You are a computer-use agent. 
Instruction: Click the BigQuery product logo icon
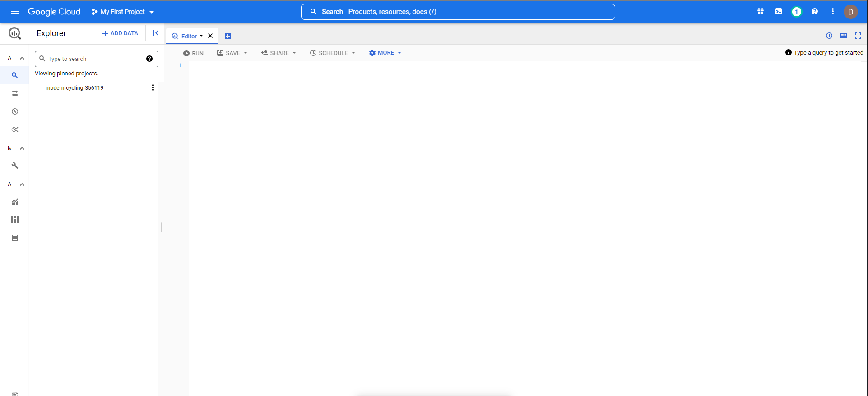click(x=15, y=33)
